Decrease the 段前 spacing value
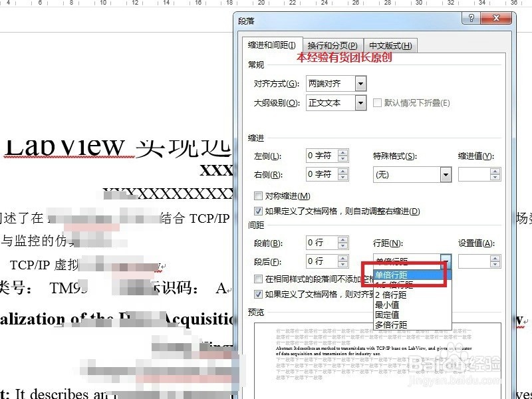Viewport: 532px width, 399px height. coord(343,246)
